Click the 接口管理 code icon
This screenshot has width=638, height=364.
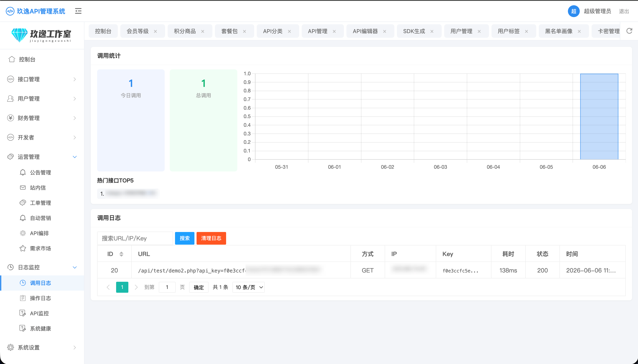pos(11,79)
